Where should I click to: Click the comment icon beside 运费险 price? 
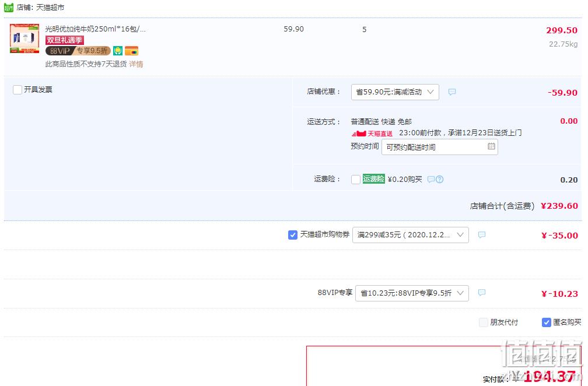[x=431, y=180]
